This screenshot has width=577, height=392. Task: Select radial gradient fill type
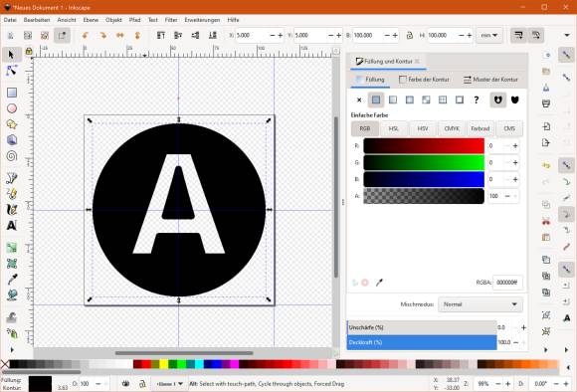pos(409,99)
